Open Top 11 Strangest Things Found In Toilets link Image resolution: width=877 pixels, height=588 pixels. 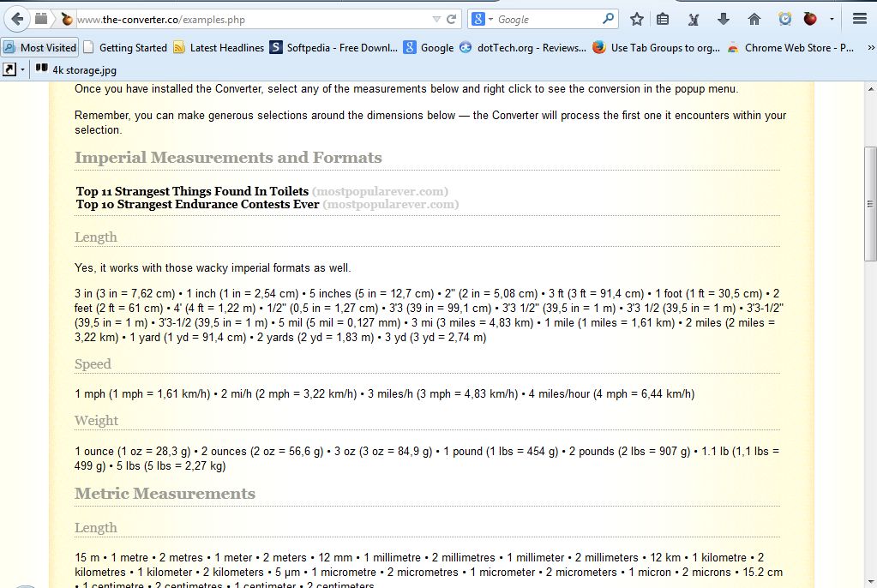point(192,191)
